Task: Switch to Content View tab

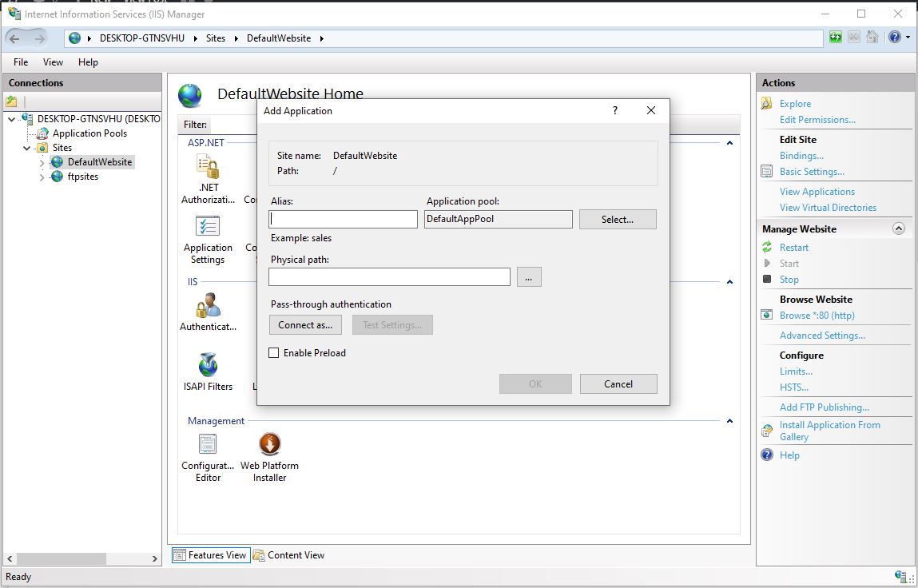Action: click(x=289, y=555)
